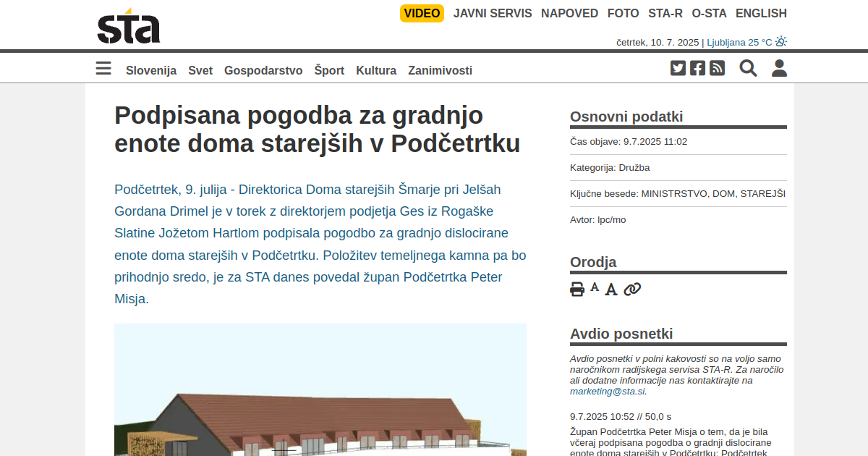Viewport: 868px width, 456px height.
Task: Print the article using printer icon
Action: [577, 290]
